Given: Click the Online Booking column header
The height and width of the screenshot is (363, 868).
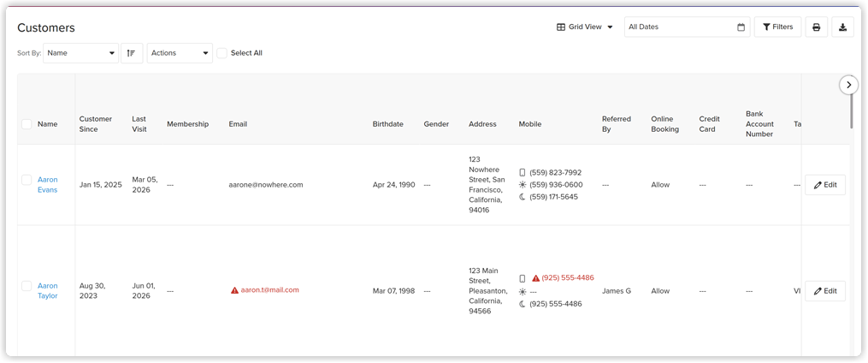Looking at the screenshot, I should [664, 124].
